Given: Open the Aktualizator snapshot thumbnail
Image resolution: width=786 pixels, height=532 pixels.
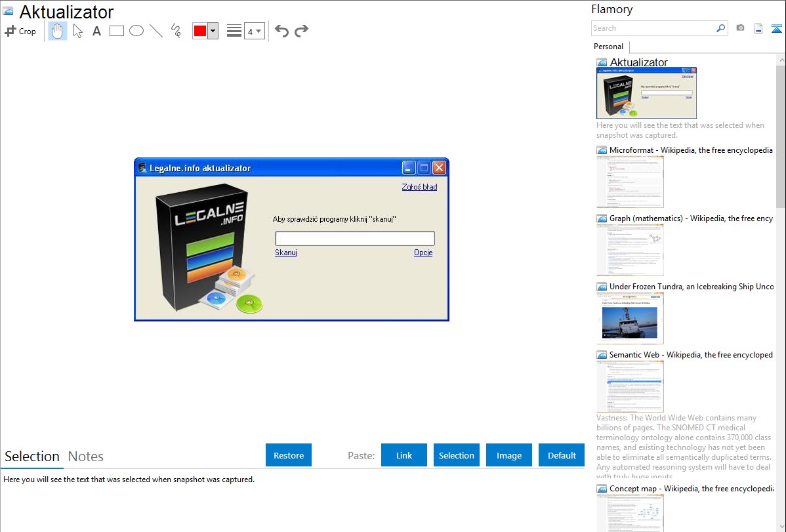Looking at the screenshot, I should pyautogui.click(x=646, y=92).
